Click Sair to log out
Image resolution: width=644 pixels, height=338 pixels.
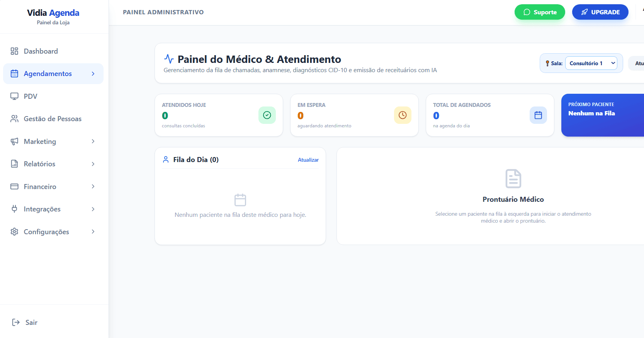pyautogui.click(x=31, y=323)
